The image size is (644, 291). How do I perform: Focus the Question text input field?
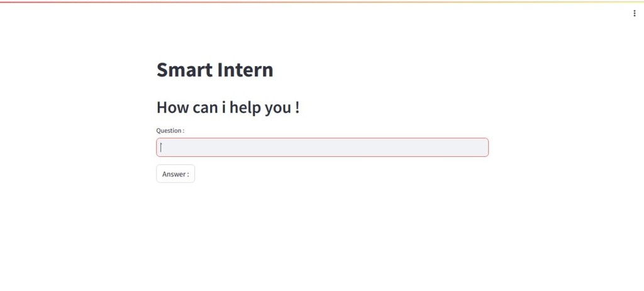pyautogui.click(x=323, y=147)
